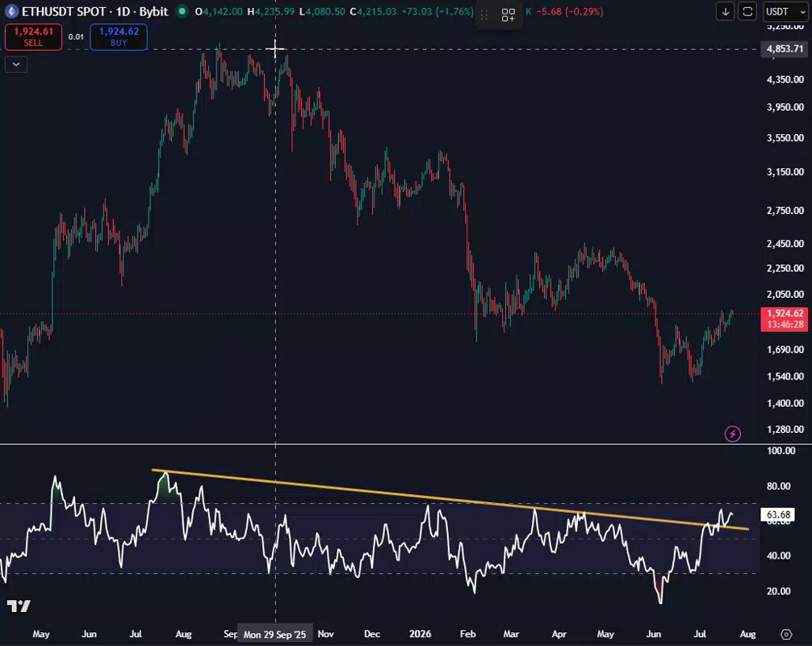Image resolution: width=812 pixels, height=646 pixels.
Task: Open the ETHUSDT SPOT symbol title
Action: click(x=94, y=11)
